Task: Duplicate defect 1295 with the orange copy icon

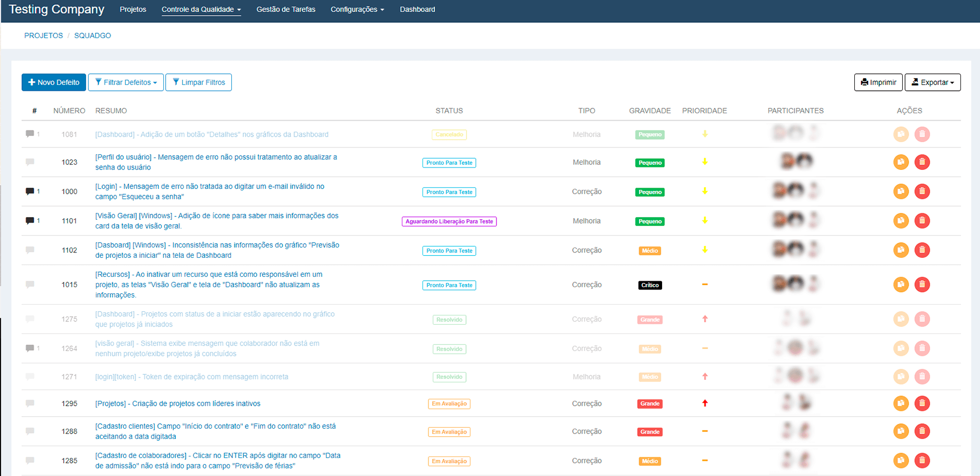Action: pyautogui.click(x=901, y=404)
